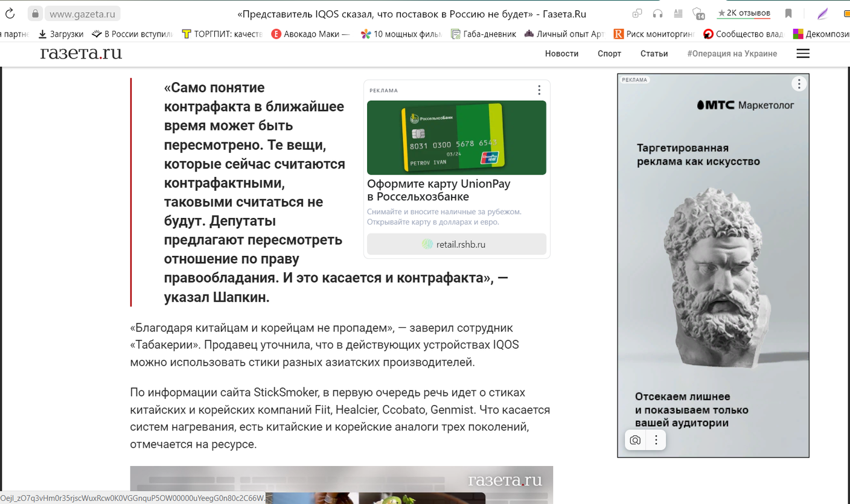This screenshot has height=504, width=850.
Task: Go to Спорт section
Action: [609, 54]
